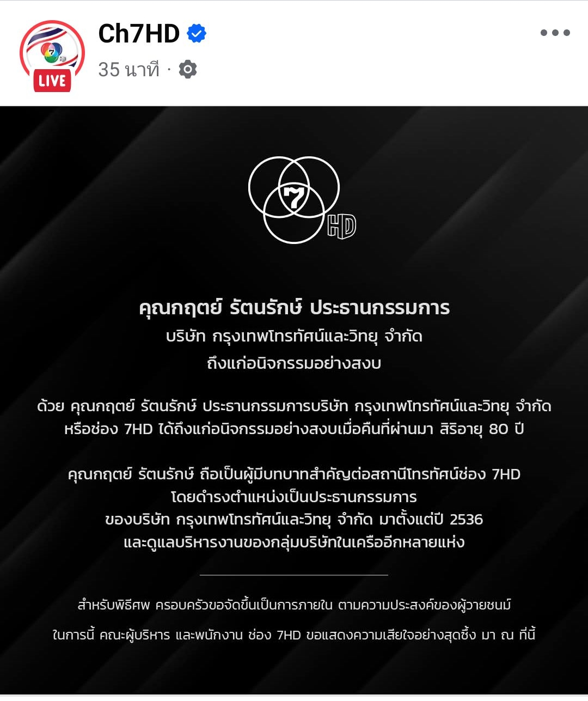This screenshot has height=701, width=588.
Task: Tap the blue verified checkmark badge
Action: point(197,34)
